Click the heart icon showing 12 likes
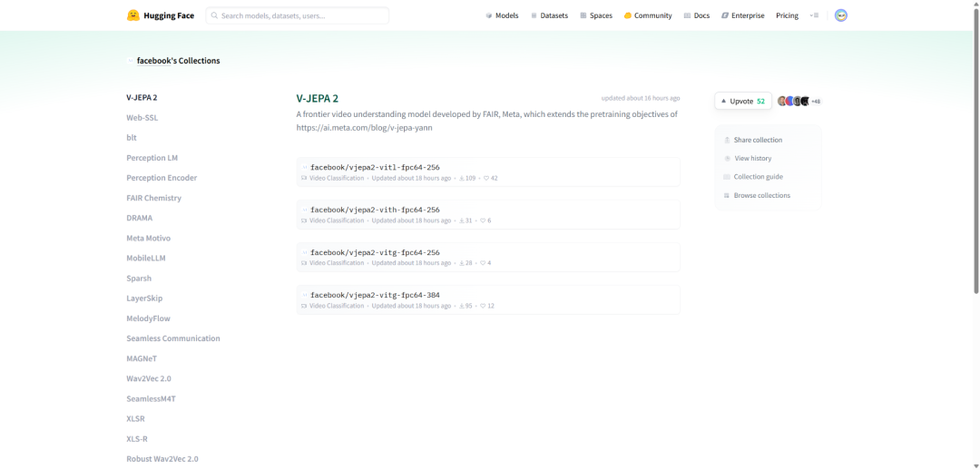Viewport: 980px width, 470px height. (483, 306)
